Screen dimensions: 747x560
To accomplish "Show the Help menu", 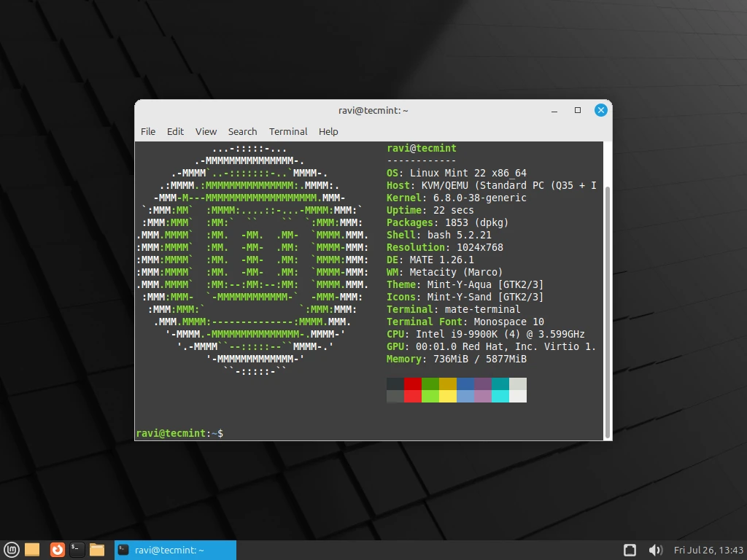I will (x=328, y=131).
